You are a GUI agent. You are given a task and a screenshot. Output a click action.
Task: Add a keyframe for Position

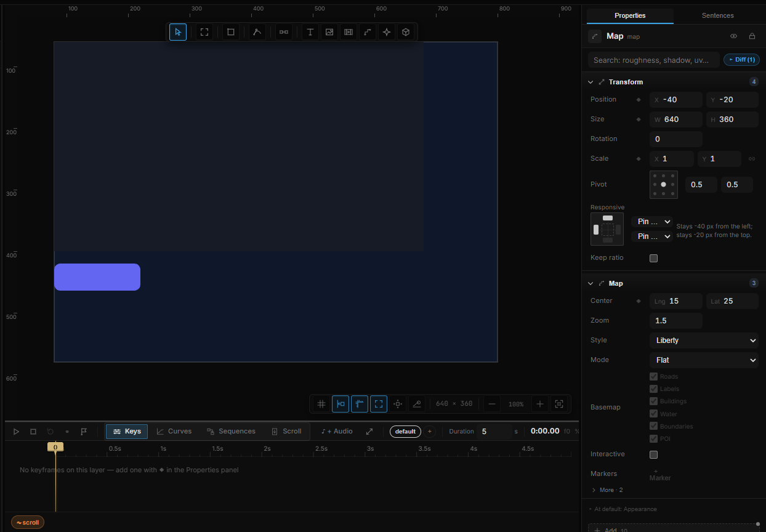639,100
